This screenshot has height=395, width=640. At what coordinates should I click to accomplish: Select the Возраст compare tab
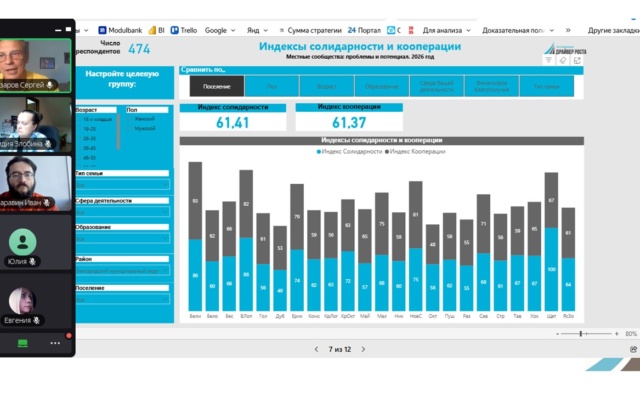(327, 86)
